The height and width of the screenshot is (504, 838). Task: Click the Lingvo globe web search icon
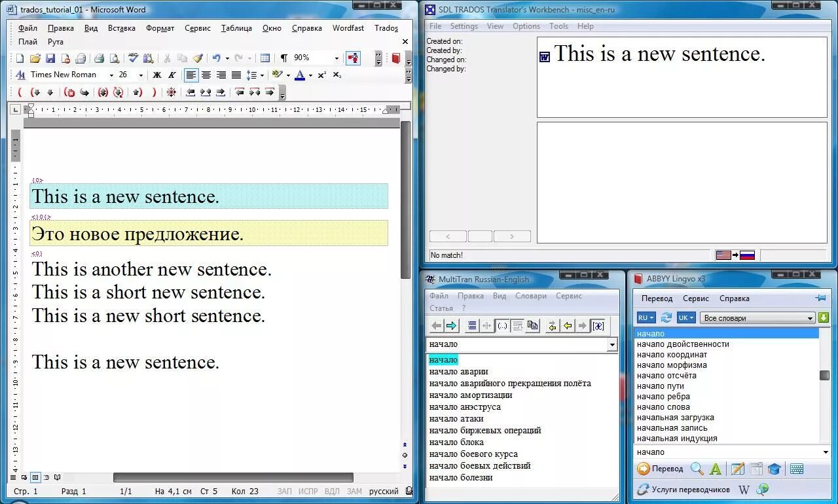click(762, 490)
